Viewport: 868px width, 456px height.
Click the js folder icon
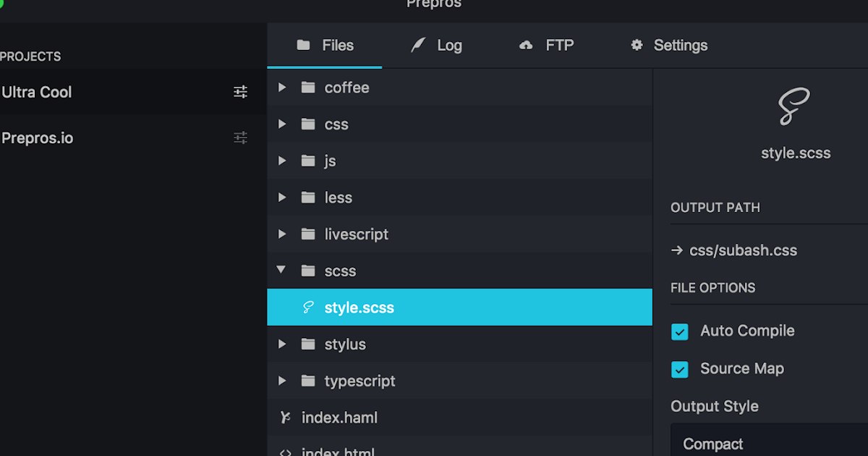click(308, 161)
